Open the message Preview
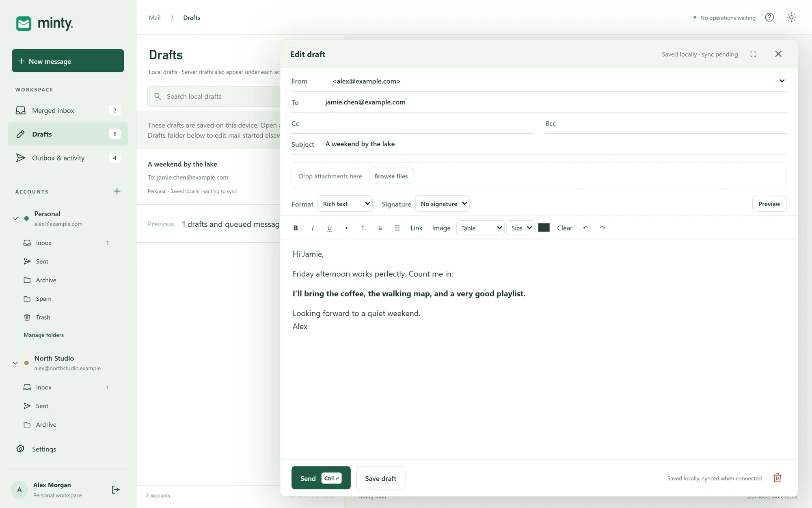This screenshot has height=508, width=812. 769,204
